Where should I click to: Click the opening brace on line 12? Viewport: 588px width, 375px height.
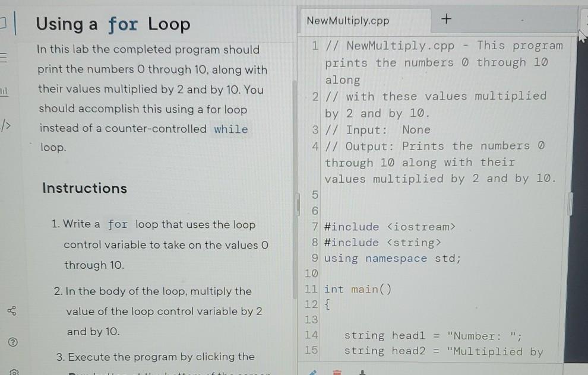point(327,304)
